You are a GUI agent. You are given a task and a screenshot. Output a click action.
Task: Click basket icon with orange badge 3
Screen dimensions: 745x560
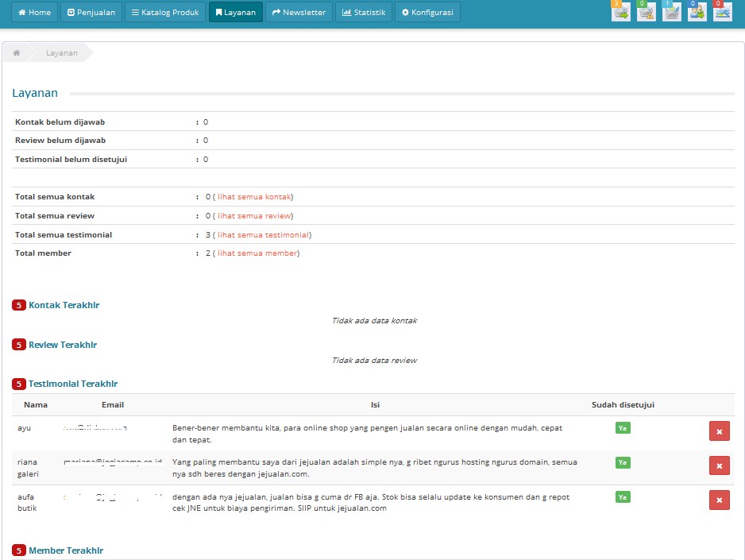pyautogui.click(x=620, y=12)
